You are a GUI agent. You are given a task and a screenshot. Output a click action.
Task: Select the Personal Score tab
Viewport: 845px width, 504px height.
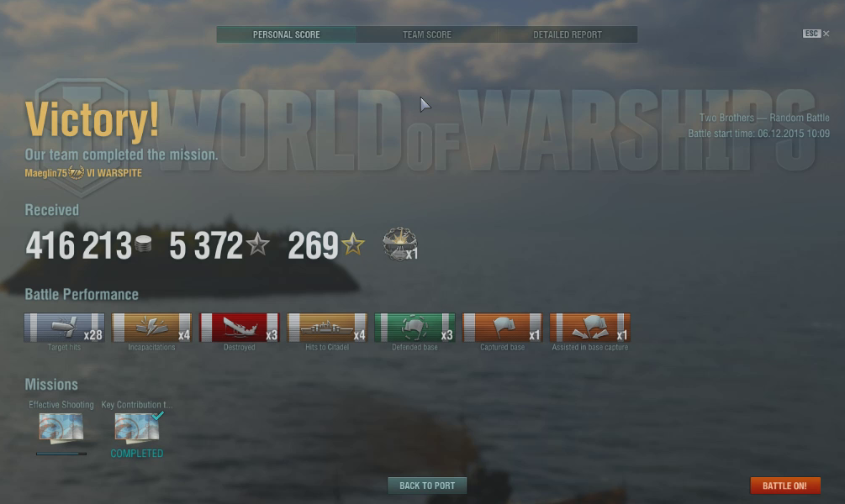pyautogui.click(x=286, y=34)
